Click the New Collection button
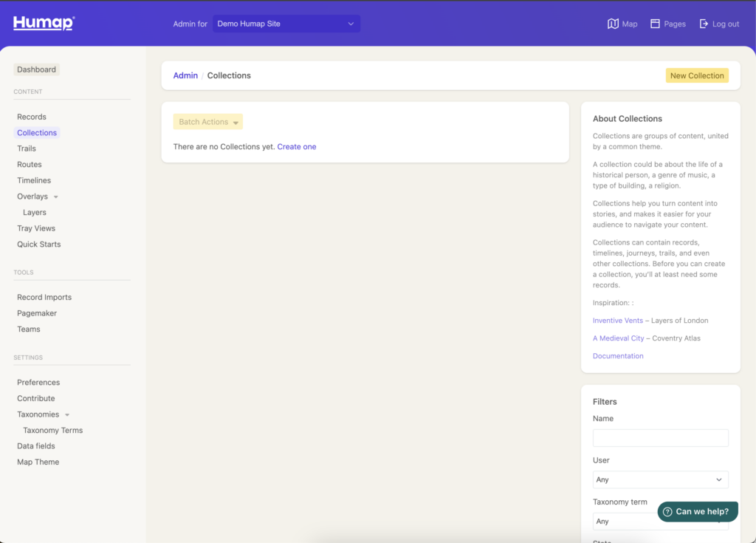The image size is (756, 543). pyautogui.click(x=696, y=75)
